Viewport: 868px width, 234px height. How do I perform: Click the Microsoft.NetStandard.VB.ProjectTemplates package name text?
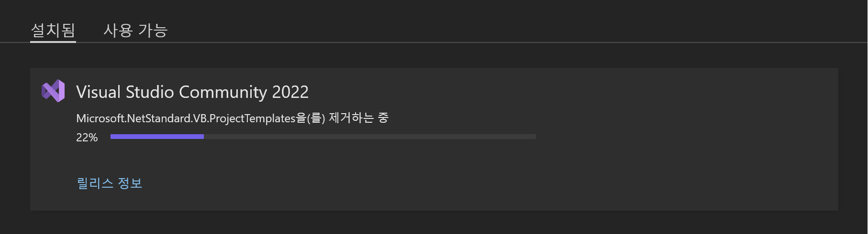click(x=186, y=118)
